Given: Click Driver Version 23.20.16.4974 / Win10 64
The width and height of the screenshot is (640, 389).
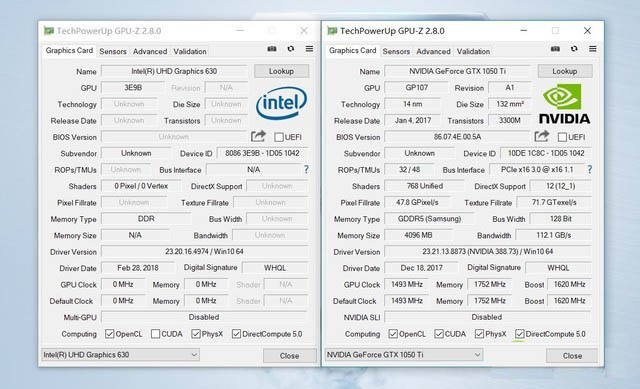Looking at the screenshot, I should coord(204,251).
